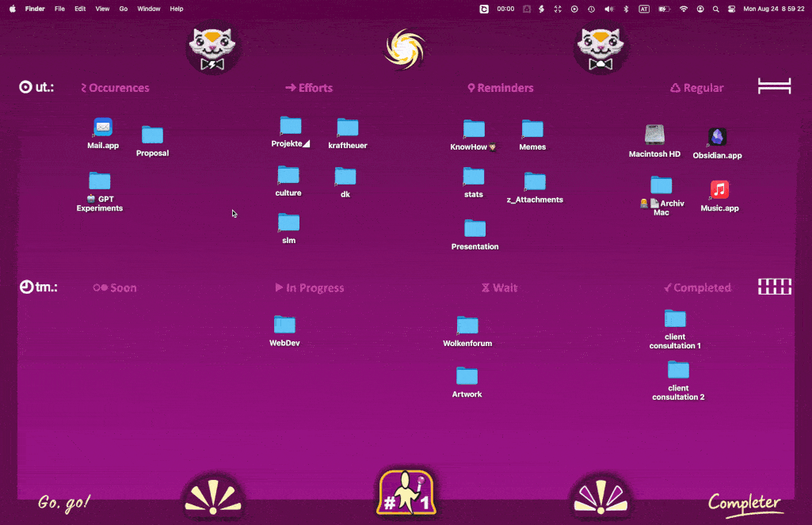Image resolution: width=812 pixels, height=525 pixels.
Task: Open the client consultation 1 folder
Action: point(675,318)
